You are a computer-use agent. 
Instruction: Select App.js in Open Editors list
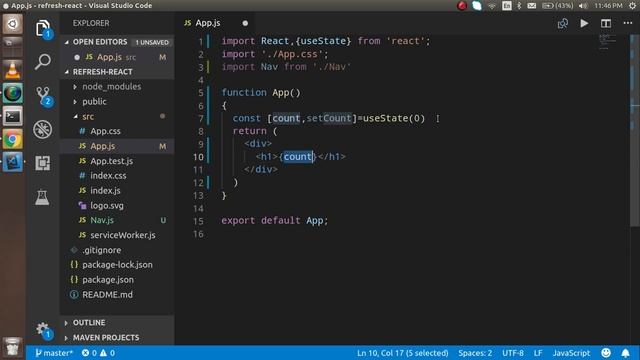tap(117, 57)
